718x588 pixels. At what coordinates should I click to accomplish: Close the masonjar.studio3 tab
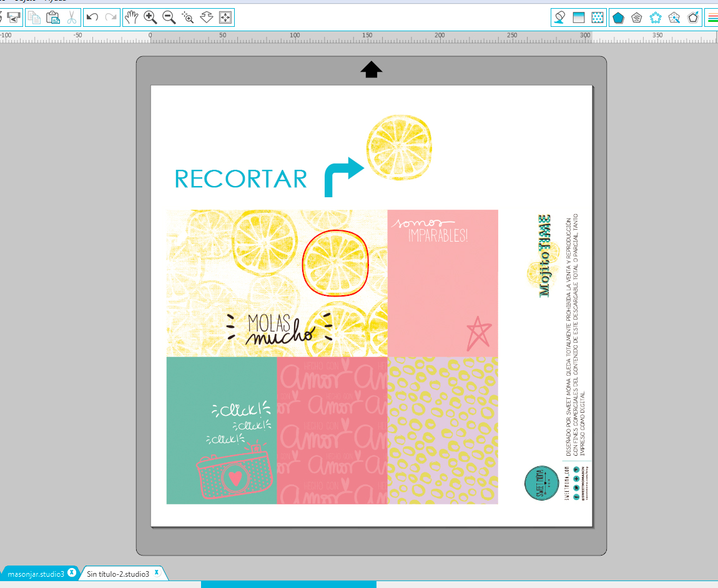pos(71,572)
